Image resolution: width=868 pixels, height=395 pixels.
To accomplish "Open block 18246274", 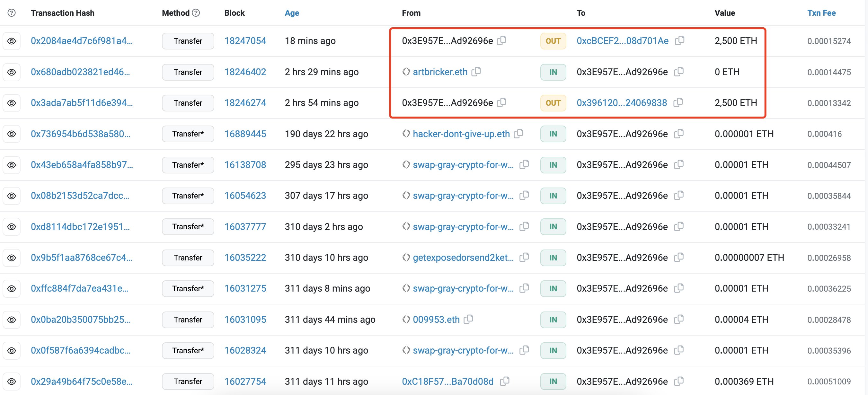I will click(x=245, y=103).
